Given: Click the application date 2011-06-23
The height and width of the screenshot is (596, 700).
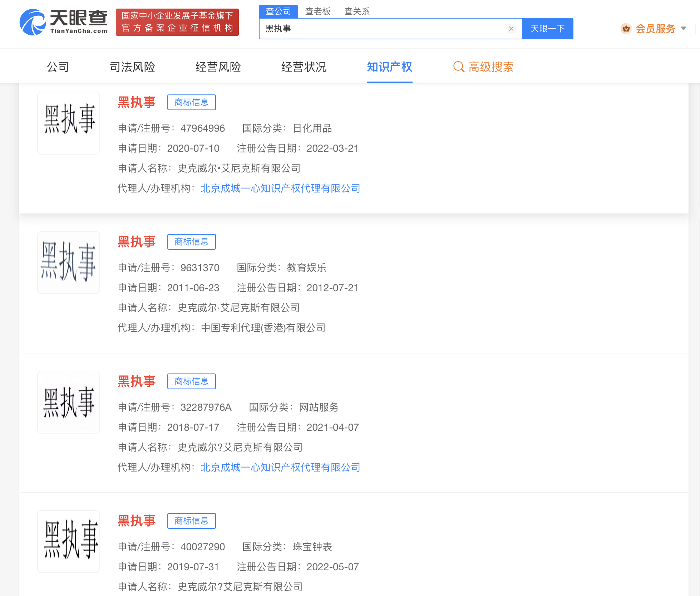Looking at the screenshot, I should 193,288.
